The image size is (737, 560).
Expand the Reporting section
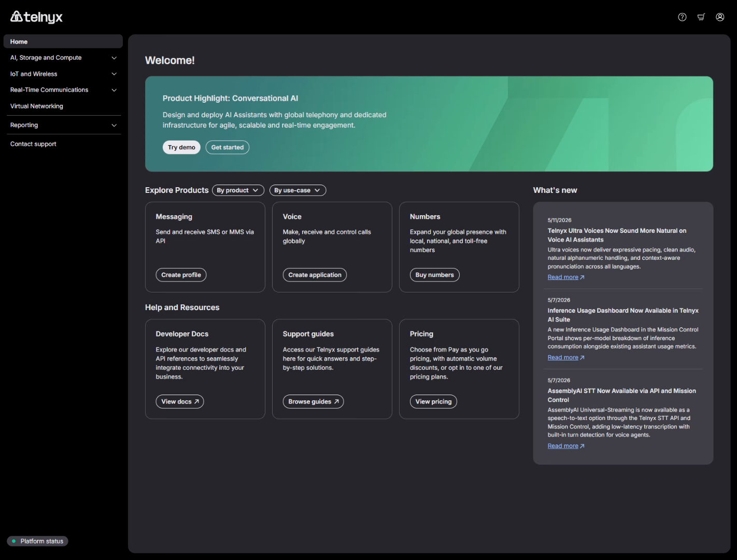[63, 125]
